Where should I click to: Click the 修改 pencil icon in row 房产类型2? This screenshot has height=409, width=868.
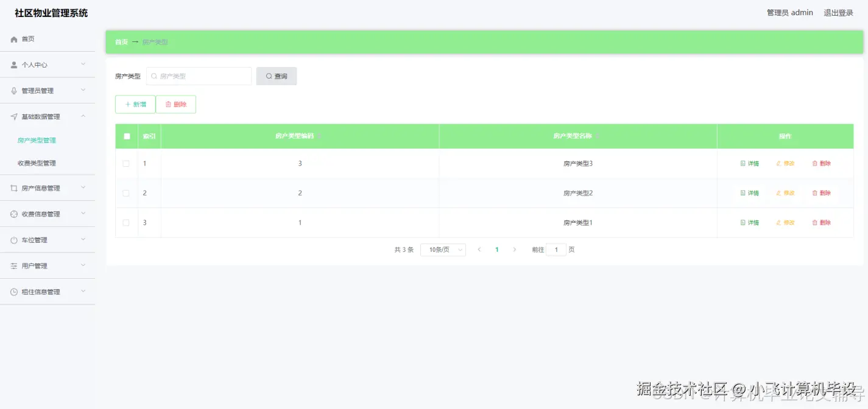[778, 193]
